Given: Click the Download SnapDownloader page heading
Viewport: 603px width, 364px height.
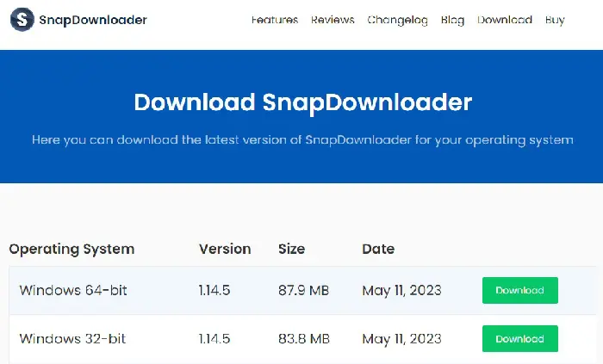Looking at the screenshot, I should 302,102.
